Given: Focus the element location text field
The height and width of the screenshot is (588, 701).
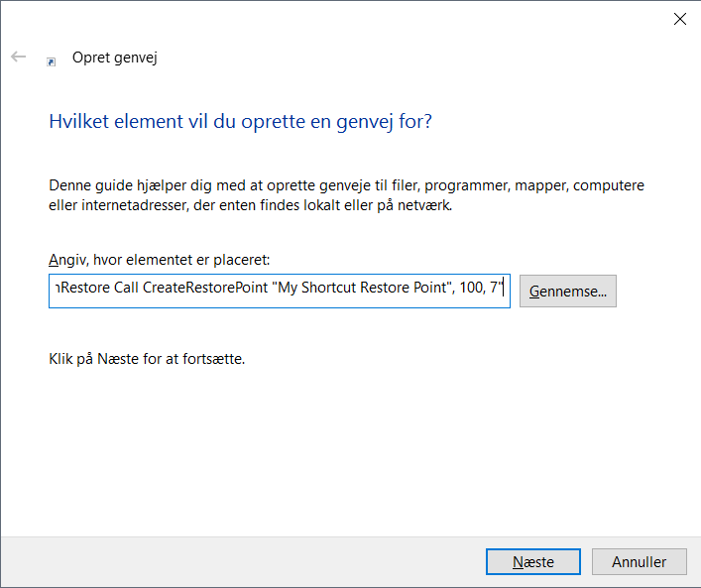Looking at the screenshot, I should click(279, 292).
